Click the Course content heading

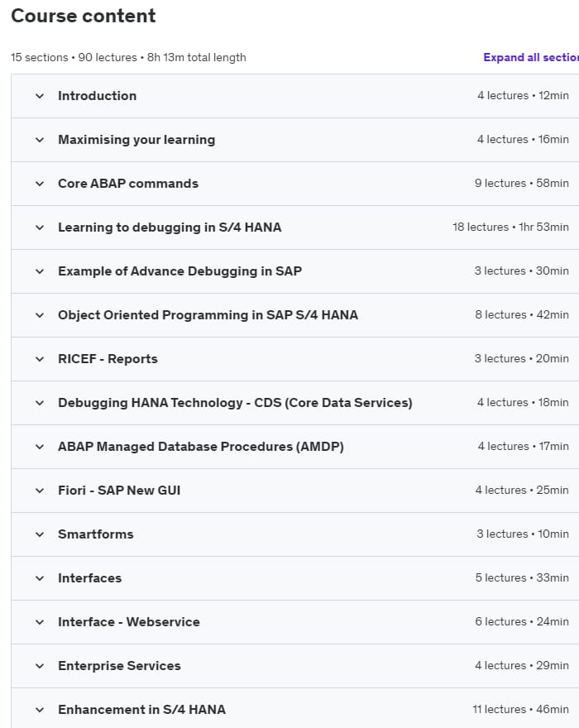click(83, 16)
